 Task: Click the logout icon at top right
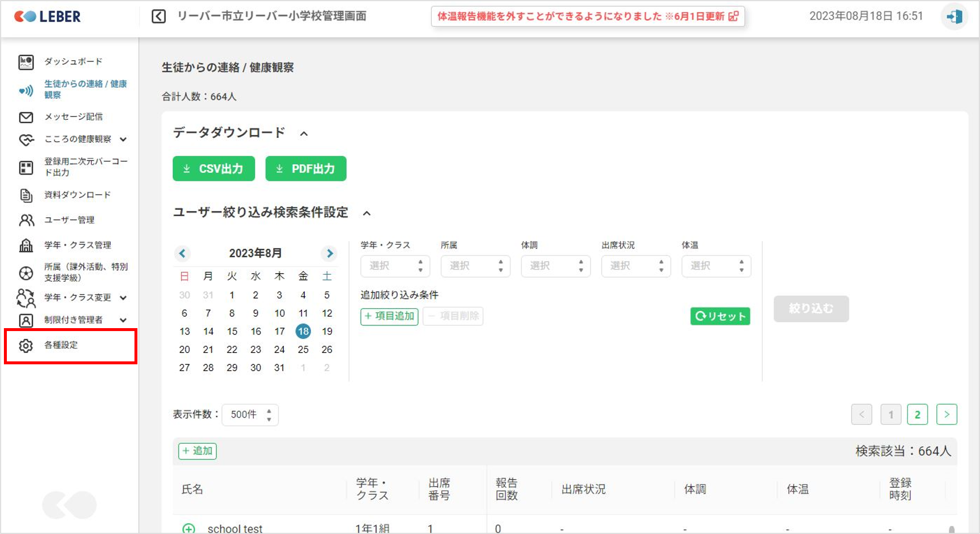click(954, 17)
